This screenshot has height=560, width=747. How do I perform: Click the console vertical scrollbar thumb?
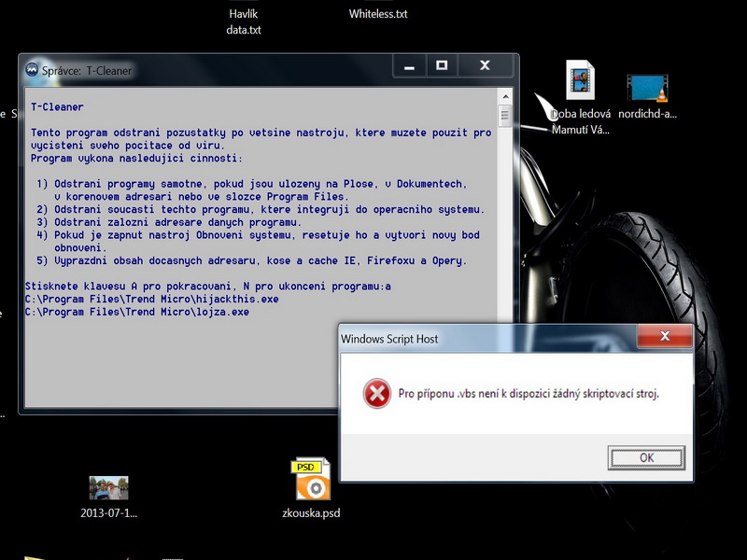[x=504, y=116]
